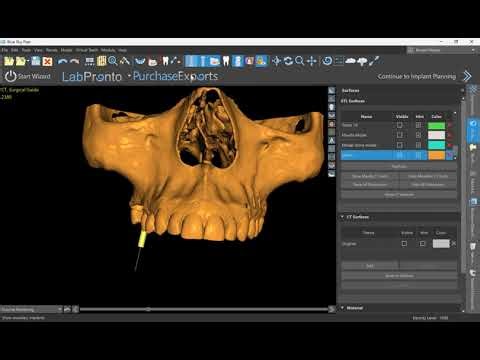The image size is (480, 360).
Task: Open the rendering mode dropdown at bottom left
Action: tap(31, 310)
